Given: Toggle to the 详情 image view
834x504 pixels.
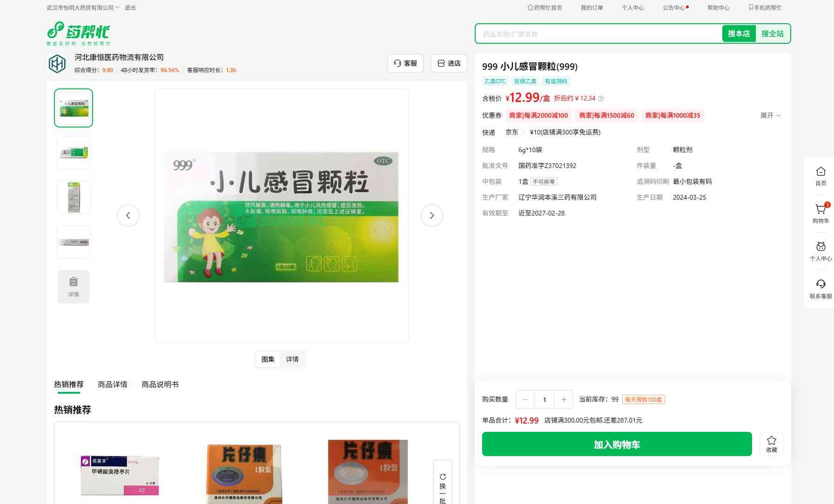Looking at the screenshot, I should pyautogui.click(x=292, y=359).
